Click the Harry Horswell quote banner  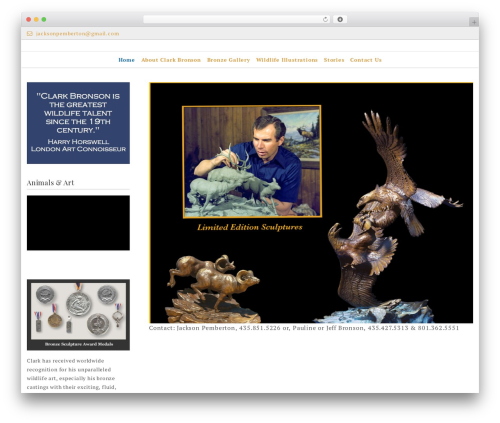pyautogui.click(x=78, y=123)
